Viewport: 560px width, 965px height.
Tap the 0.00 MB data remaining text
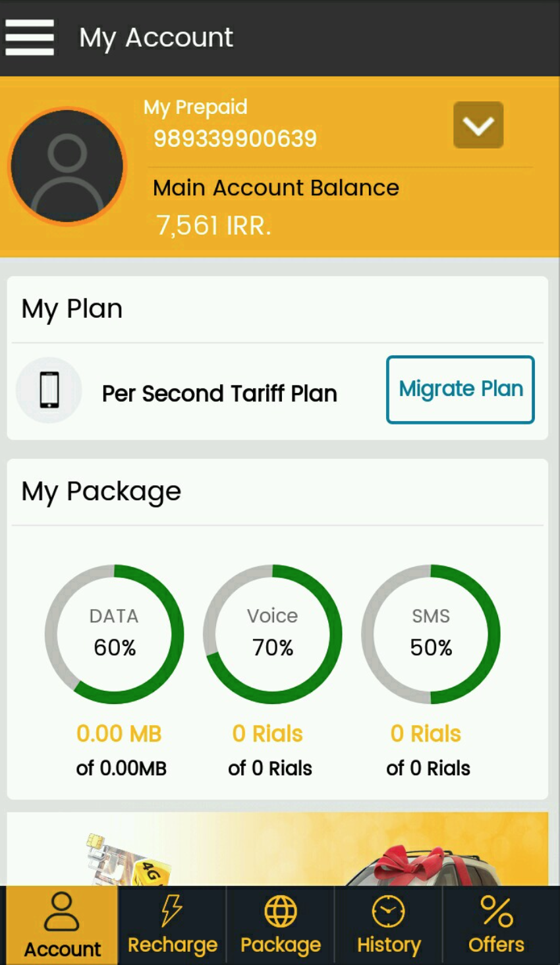pos(119,734)
